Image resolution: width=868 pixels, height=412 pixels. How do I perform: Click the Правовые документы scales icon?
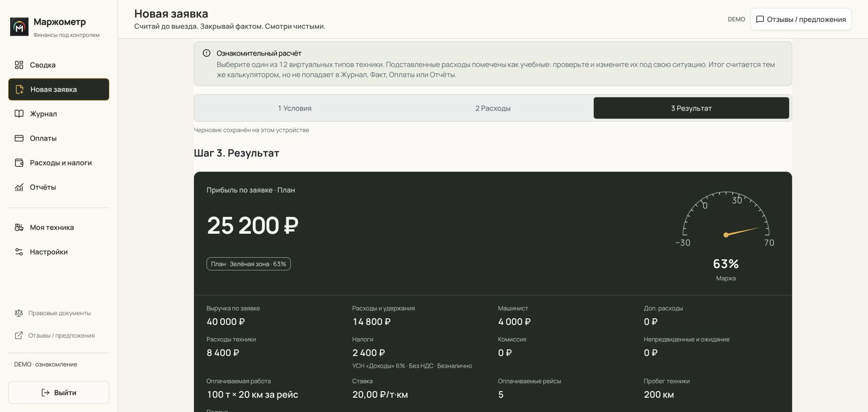[x=19, y=313]
